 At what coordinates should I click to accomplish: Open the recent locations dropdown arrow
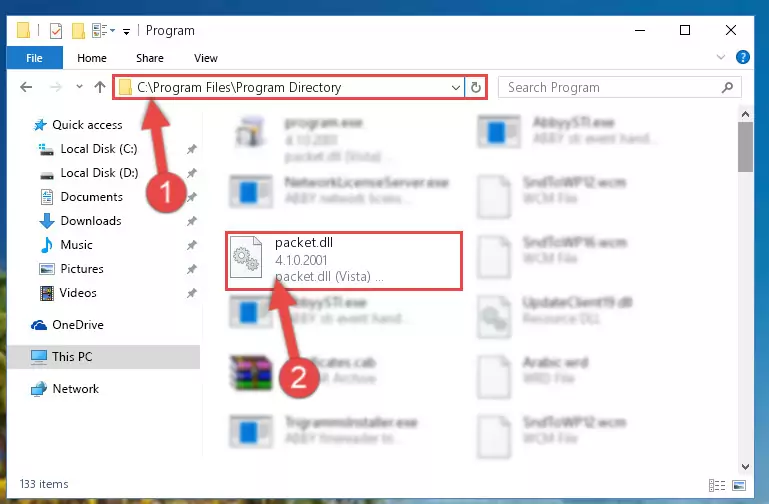coord(79,87)
